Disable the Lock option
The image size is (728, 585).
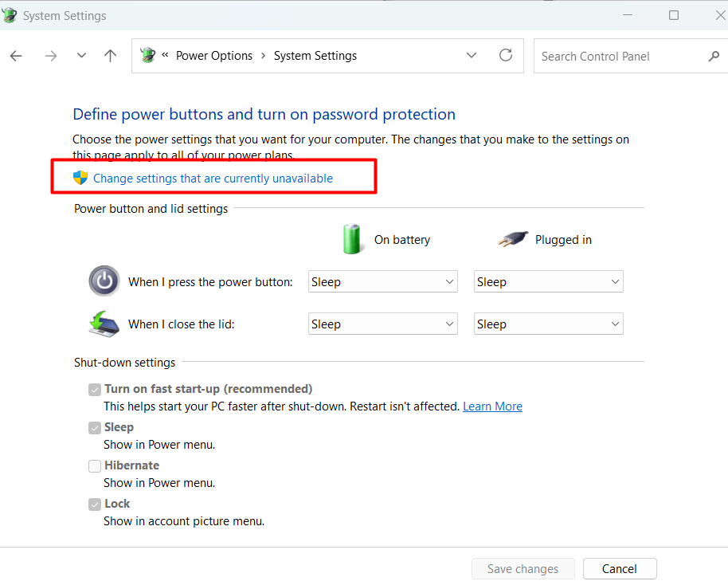95,504
